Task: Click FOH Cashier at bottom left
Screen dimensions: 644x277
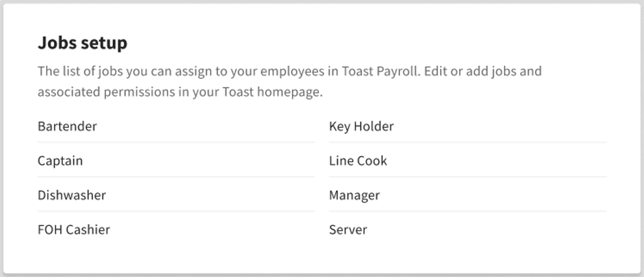Action: 74,230
